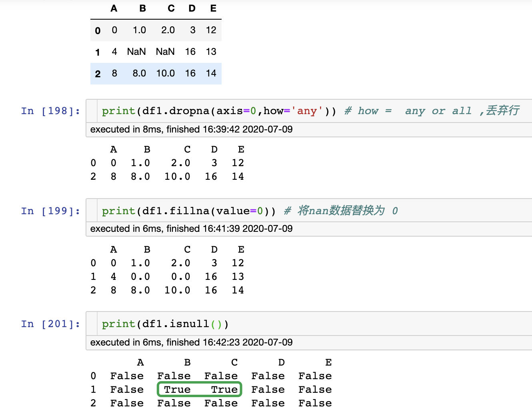Click into the isnull code cell

[x=314, y=324]
